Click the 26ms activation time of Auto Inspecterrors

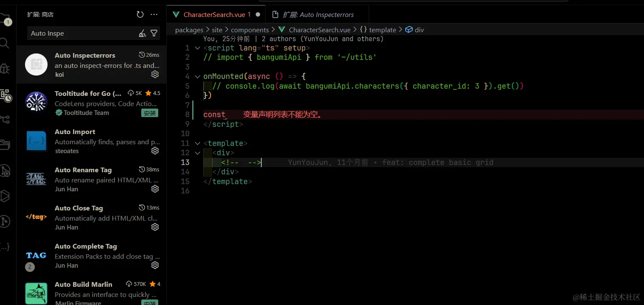149,55
